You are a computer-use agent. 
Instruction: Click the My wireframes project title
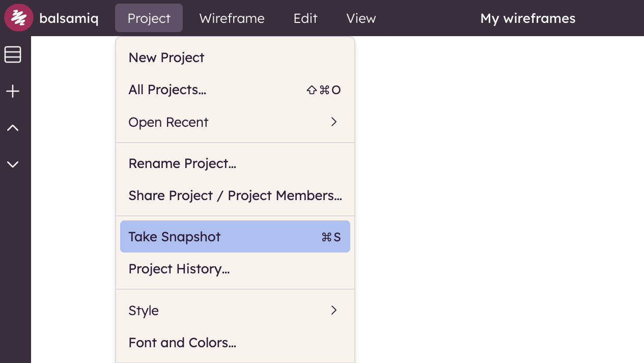click(x=528, y=18)
